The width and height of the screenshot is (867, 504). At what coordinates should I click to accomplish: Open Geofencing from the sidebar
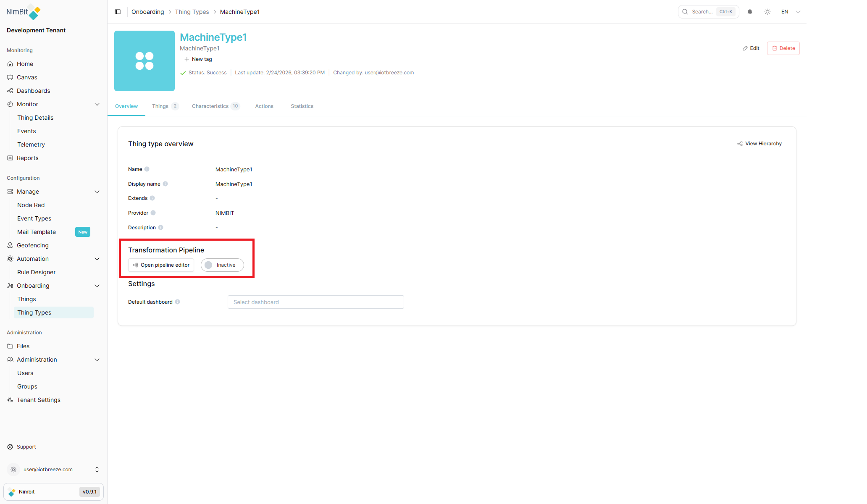click(32, 245)
